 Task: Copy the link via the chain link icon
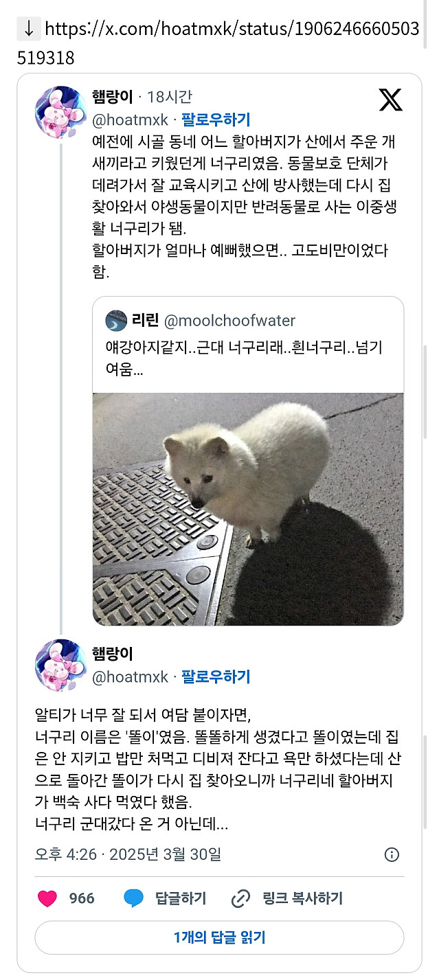pos(239,897)
